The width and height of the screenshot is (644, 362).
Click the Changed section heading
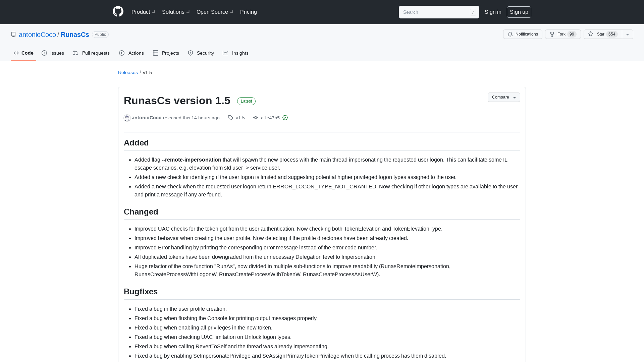pos(141,212)
